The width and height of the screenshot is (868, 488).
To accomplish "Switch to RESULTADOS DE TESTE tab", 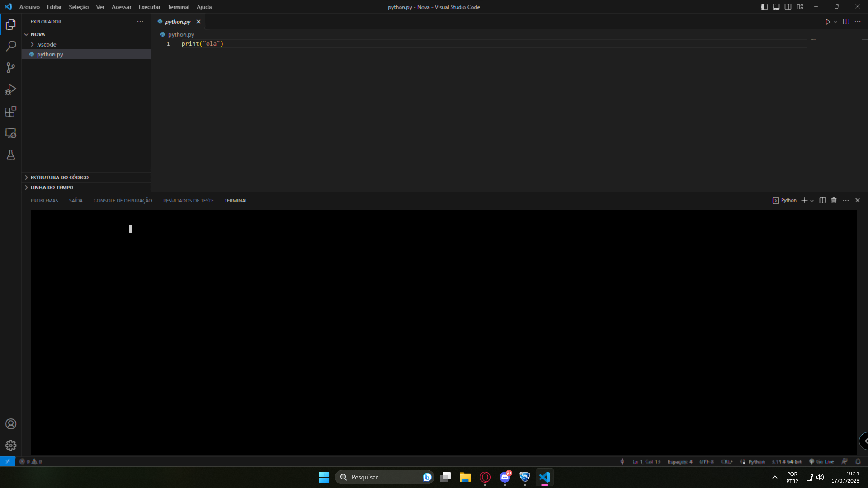I will (x=188, y=201).
